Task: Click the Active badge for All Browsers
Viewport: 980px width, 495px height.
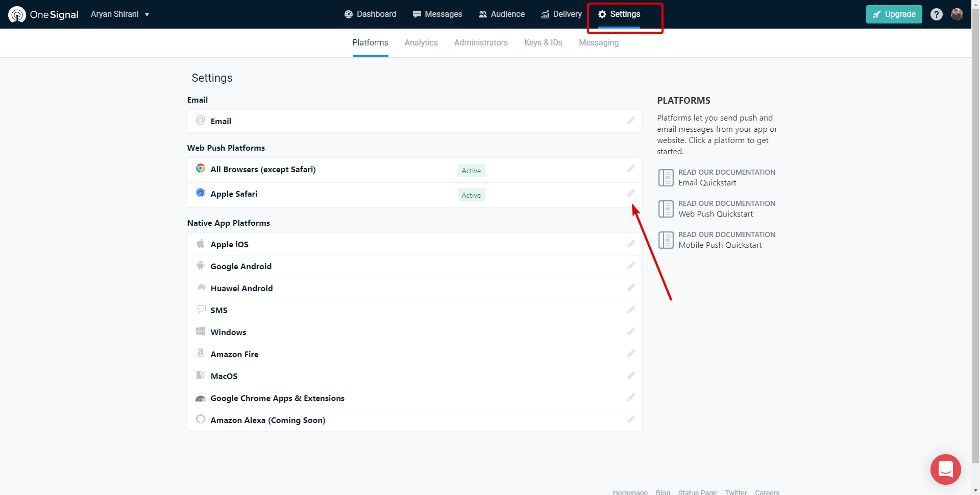Action: (x=471, y=171)
